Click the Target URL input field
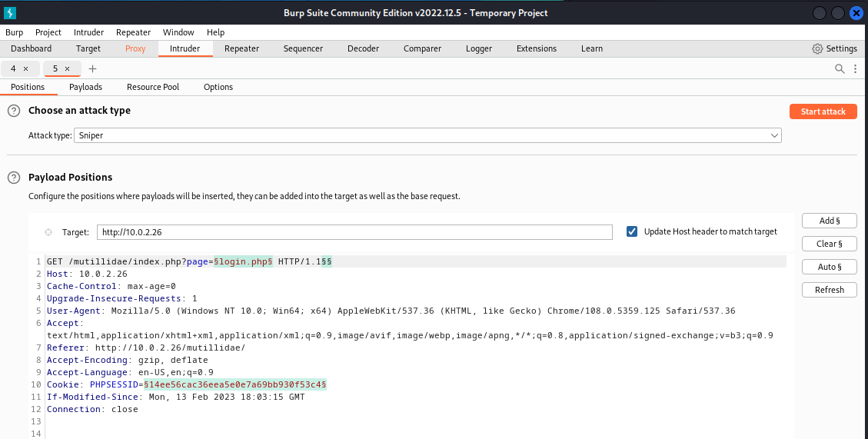The width and height of the screenshot is (868, 439). coord(354,232)
